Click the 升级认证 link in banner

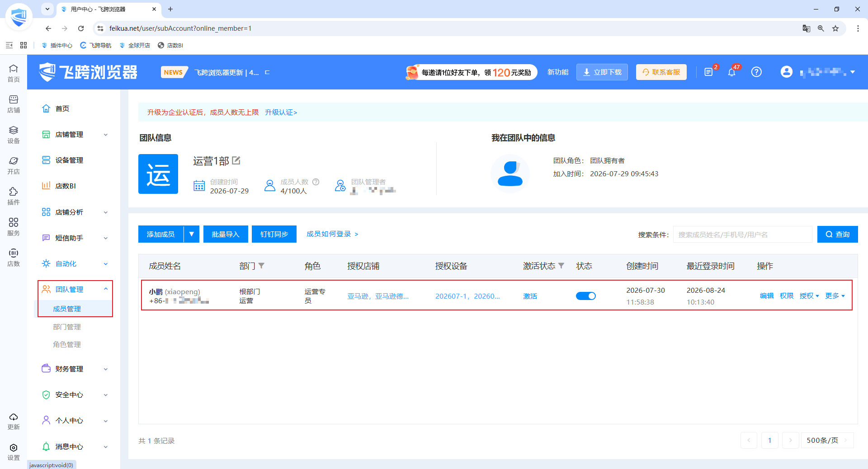pyautogui.click(x=281, y=112)
